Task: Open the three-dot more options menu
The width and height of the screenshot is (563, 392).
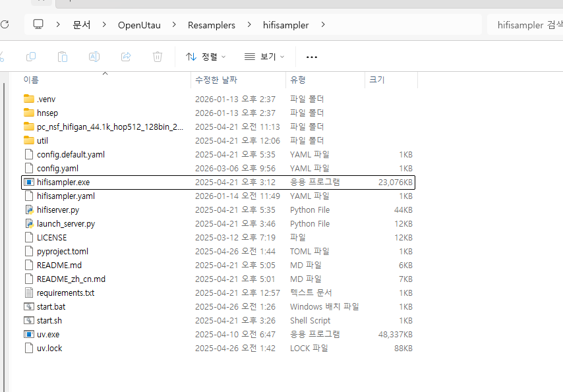Action: pos(312,57)
